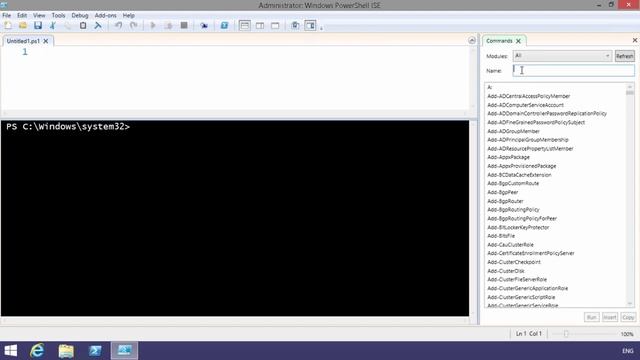Toggle the Command Add-on pane icon
This screenshot has width=640, height=360.
click(x=310, y=26)
